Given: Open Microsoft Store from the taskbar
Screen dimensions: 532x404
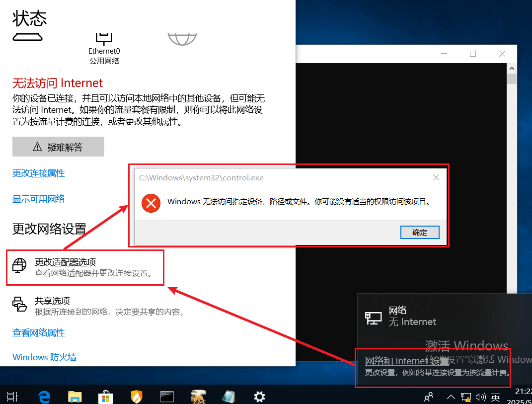Looking at the screenshot, I should click(x=105, y=396).
